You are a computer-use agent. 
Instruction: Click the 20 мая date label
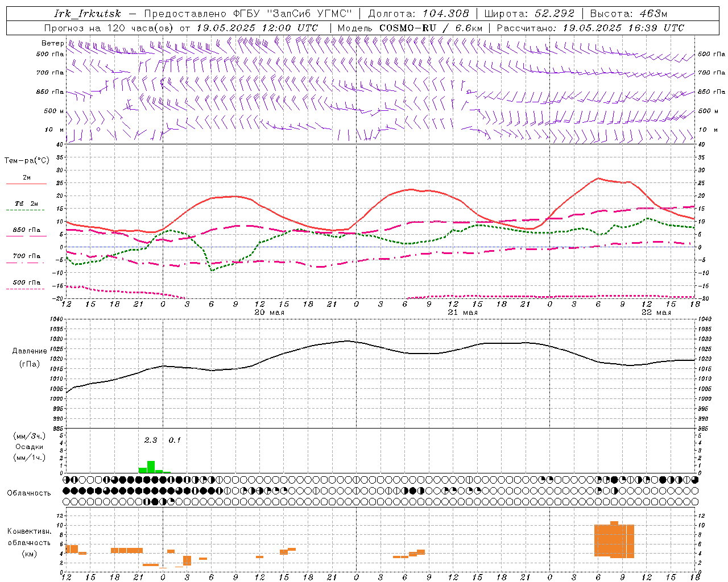[x=269, y=313]
